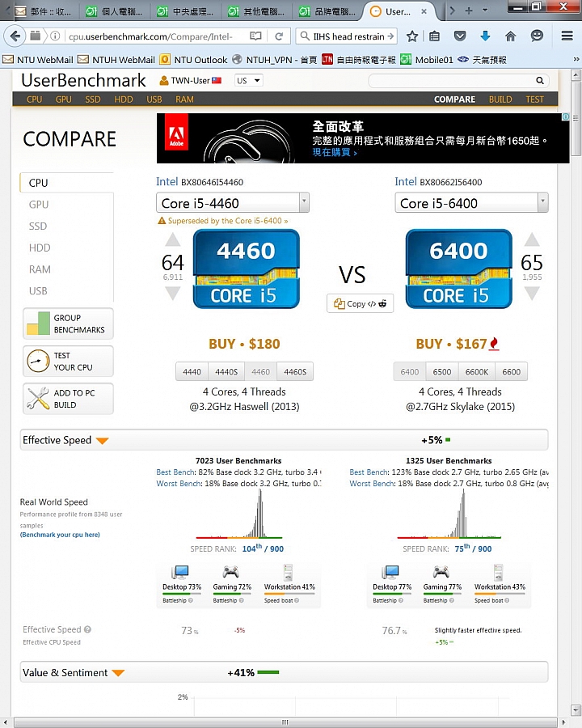Open smiley face chat icon
Image resolution: width=582 pixels, height=728 pixels.
point(537,36)
